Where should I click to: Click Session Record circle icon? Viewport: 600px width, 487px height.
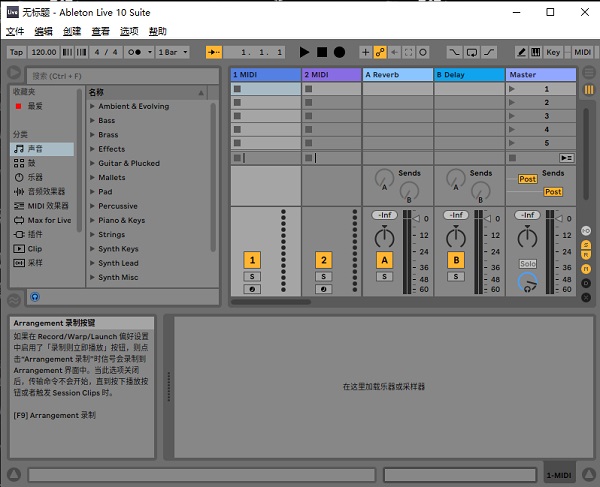pos(423,52)
